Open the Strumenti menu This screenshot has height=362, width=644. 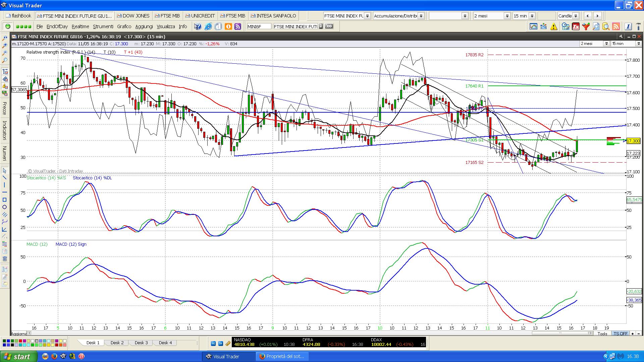click(103, 26)
